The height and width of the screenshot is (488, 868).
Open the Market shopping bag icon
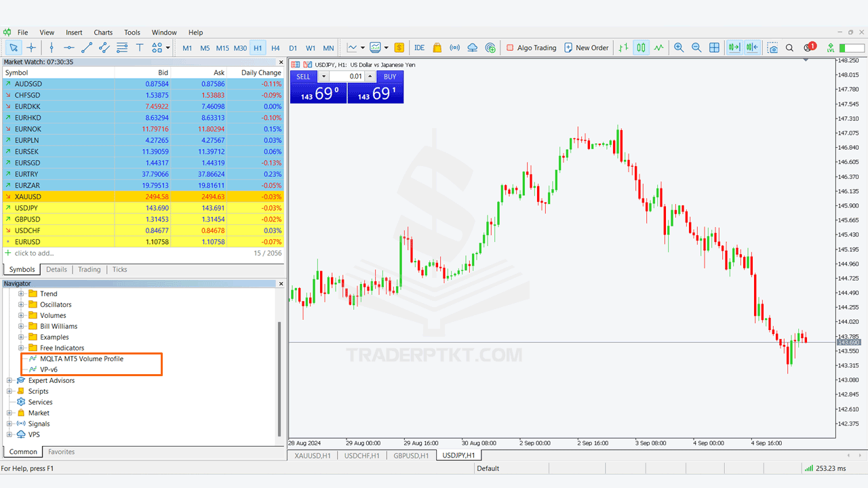pyautogui.click(x=437, y=47)
